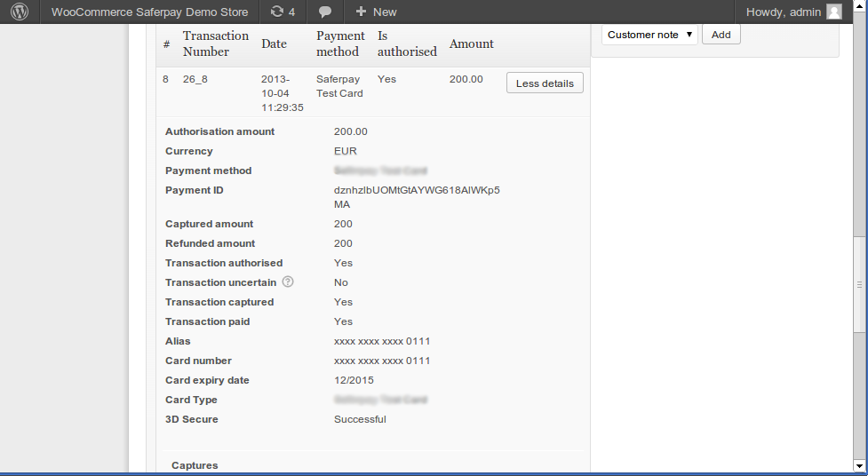Open the comments bubble icon

point(325,12)
